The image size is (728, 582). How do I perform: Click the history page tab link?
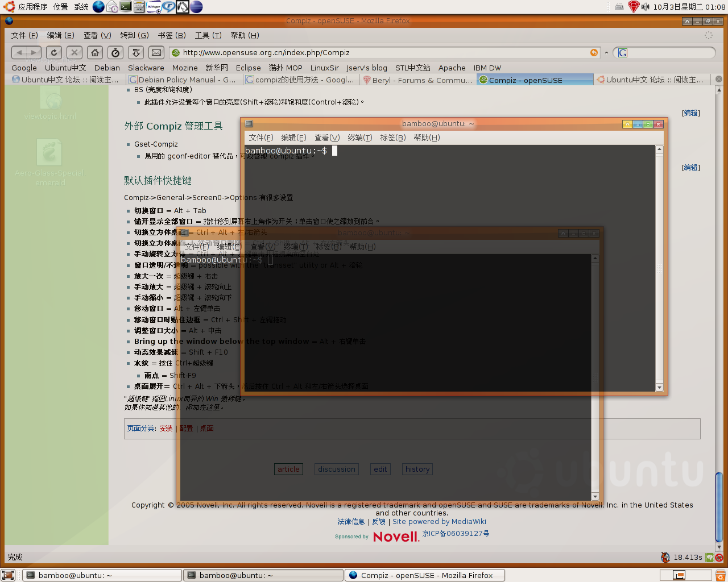tap(417, 469)
